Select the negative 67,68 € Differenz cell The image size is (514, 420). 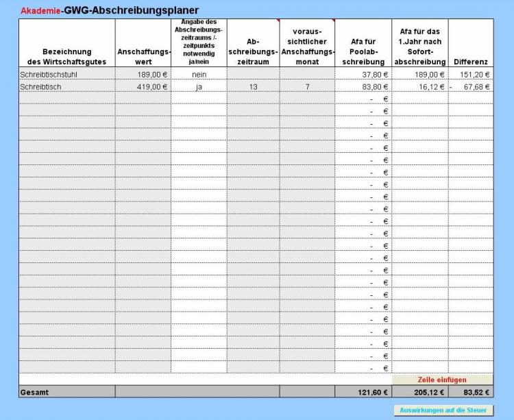471,87
